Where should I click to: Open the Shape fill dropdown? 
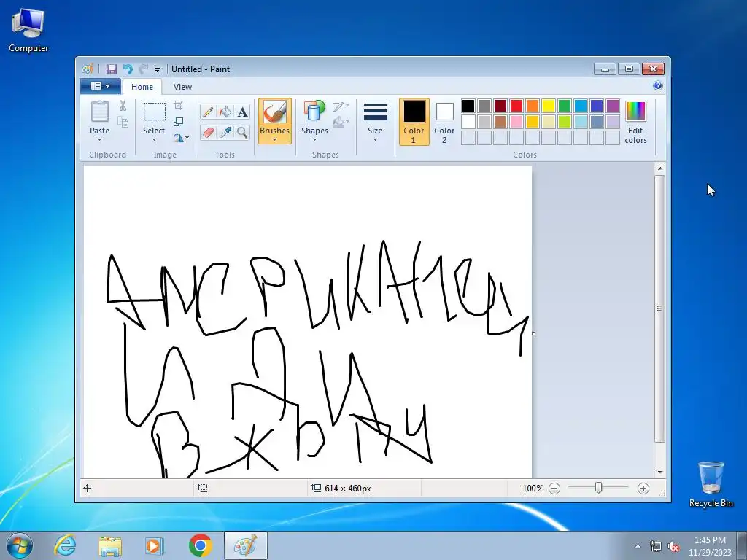click(340, 122)
